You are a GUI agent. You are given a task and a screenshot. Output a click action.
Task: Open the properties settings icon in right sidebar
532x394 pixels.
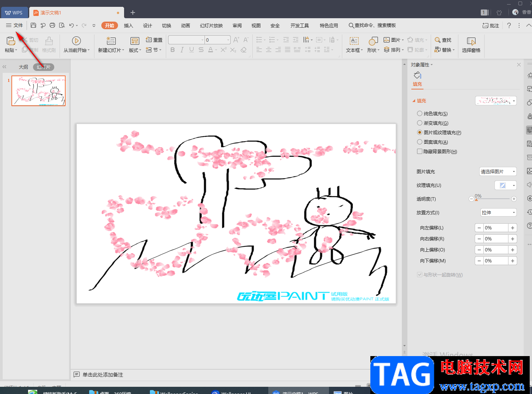[529, 130]
